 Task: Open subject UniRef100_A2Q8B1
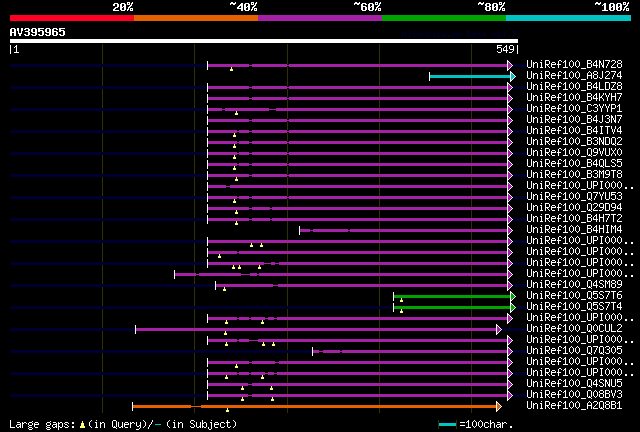point(574,406)
